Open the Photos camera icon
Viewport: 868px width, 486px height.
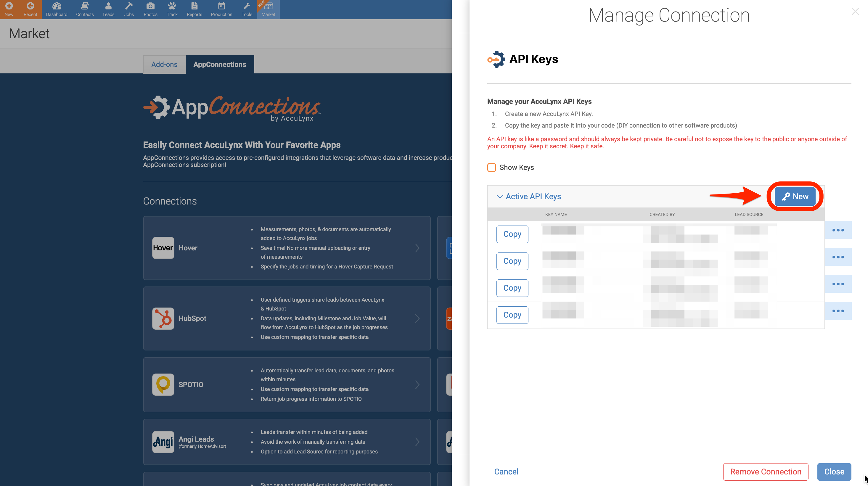pyautogui.click(x=150, y=6)
